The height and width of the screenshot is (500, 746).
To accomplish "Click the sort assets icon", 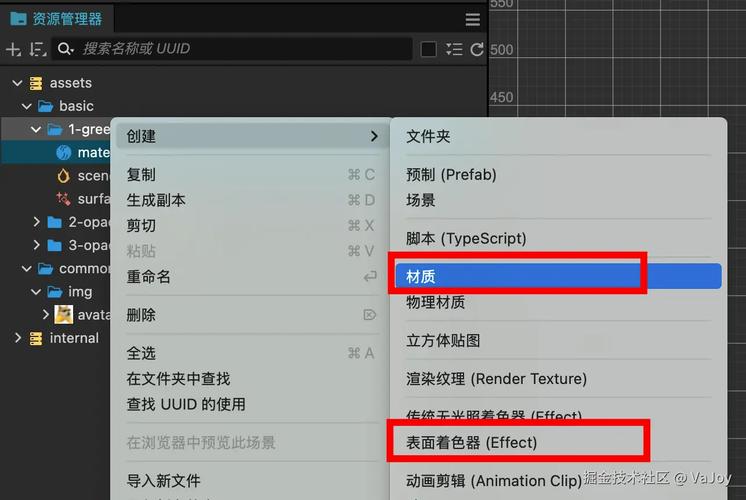I will point(37,49).
